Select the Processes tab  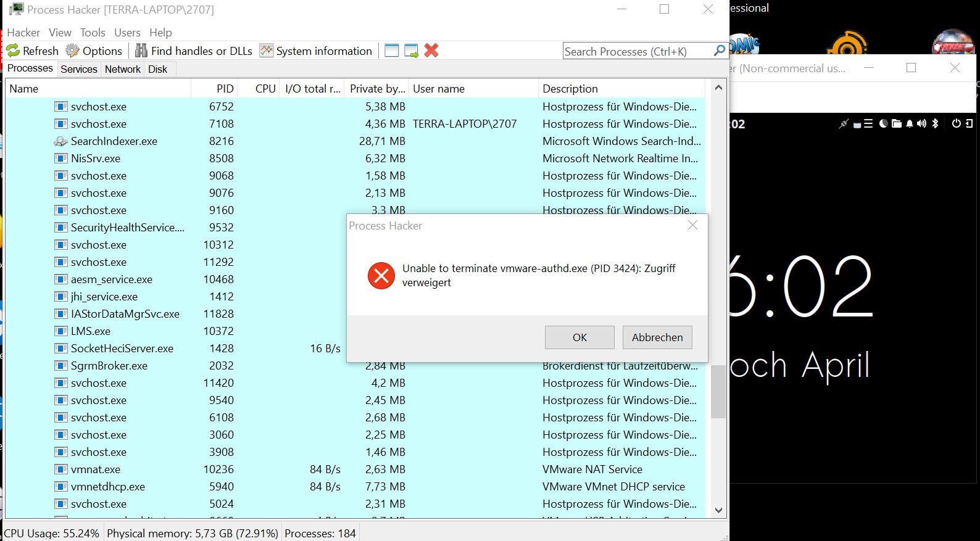click(x=30, y=68)
